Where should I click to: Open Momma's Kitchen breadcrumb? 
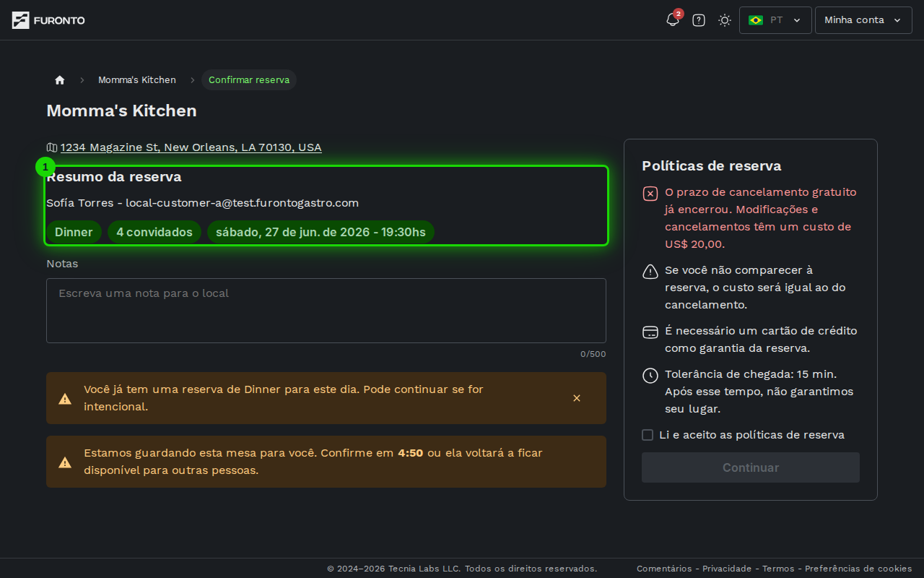click(x=137, y=79)
